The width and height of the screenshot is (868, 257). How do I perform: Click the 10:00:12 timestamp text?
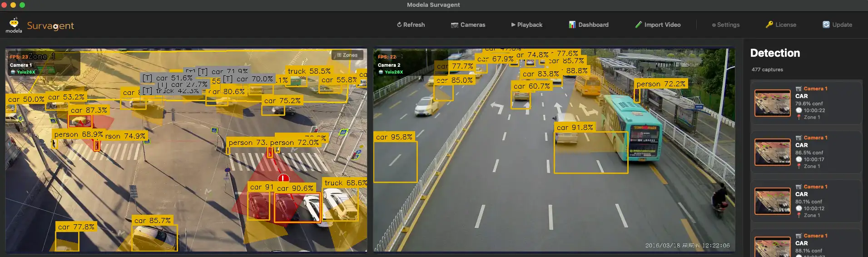pyautogui.click(x=814, y=208)
